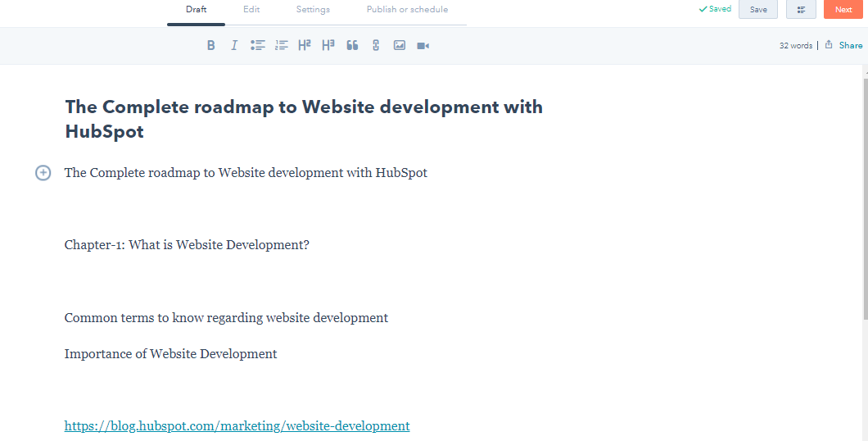Click the share upload icon
868x441 pixels.
tap(829, 45)
